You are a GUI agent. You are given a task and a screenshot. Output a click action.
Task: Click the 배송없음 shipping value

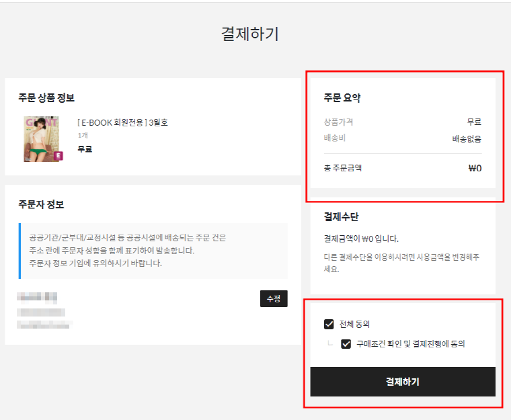click(x=467, y=139)
